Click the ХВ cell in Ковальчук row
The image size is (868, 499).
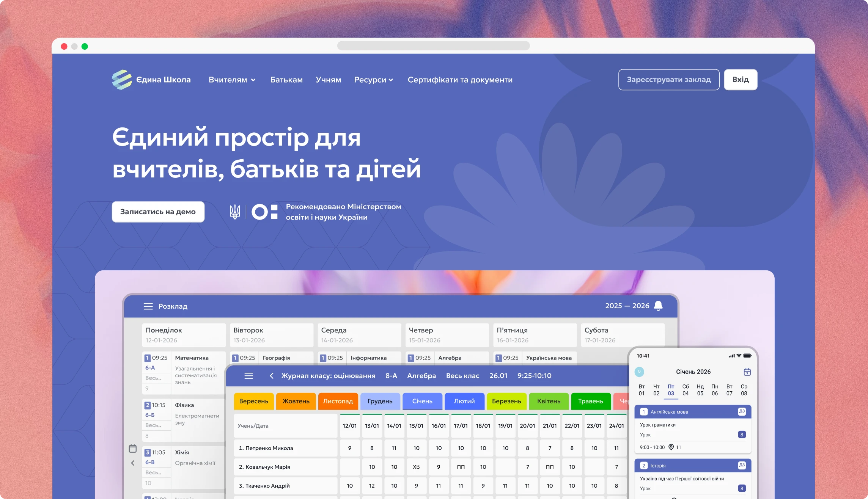pos(416,467)
